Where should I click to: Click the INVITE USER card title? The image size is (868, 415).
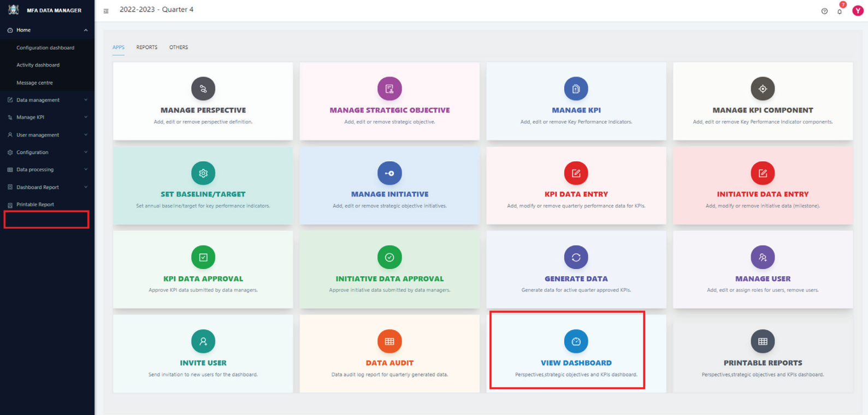coord(203,363)
